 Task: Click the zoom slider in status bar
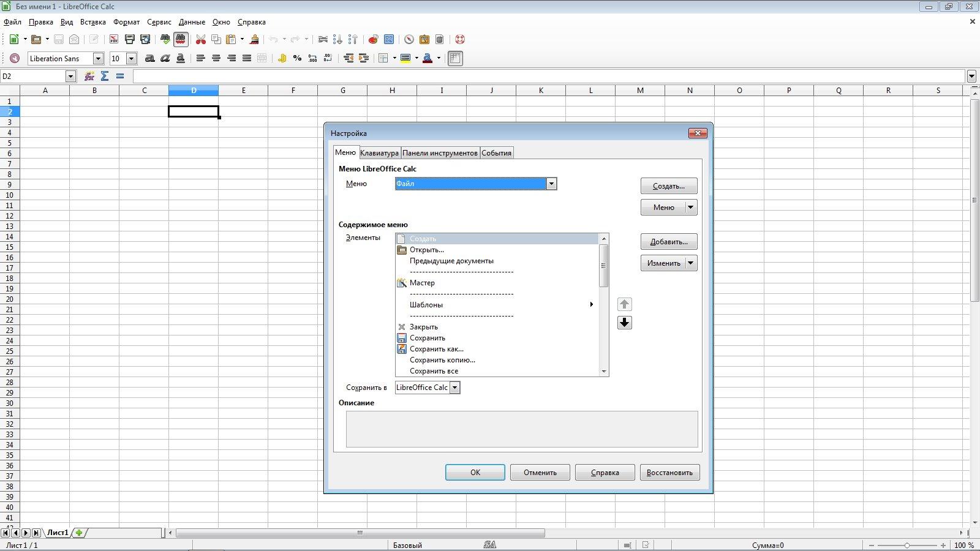coord(907,545)
